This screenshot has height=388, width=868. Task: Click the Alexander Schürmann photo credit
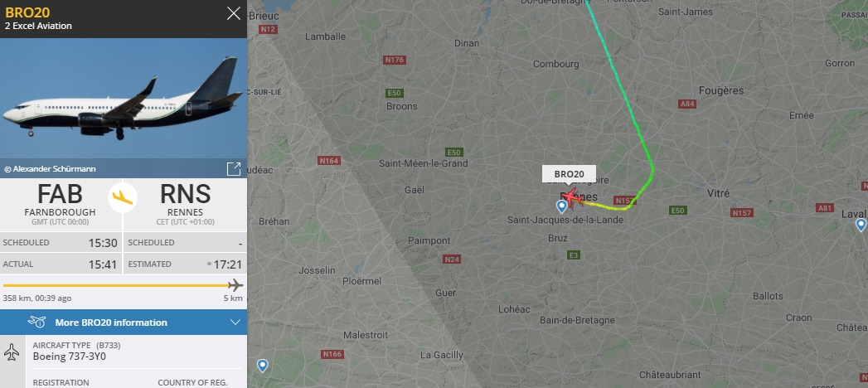50,169
